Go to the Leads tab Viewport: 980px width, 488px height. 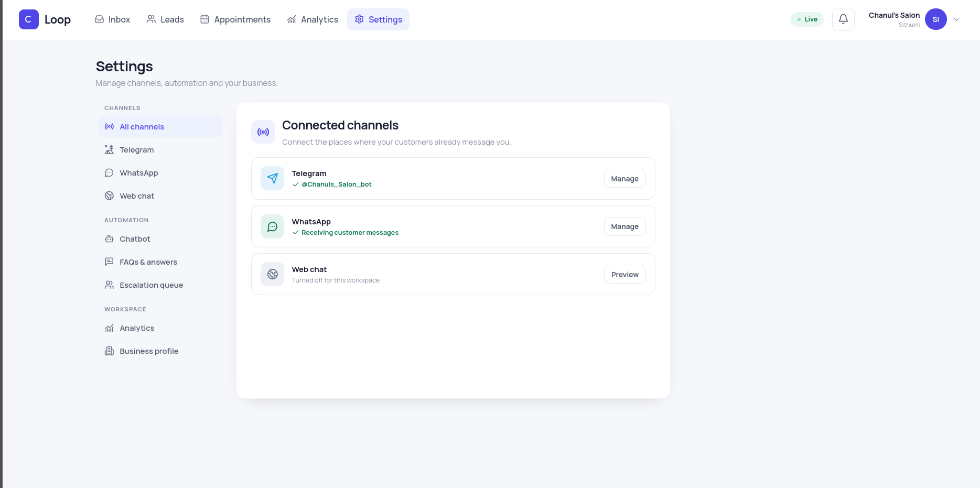click(165, 19)
